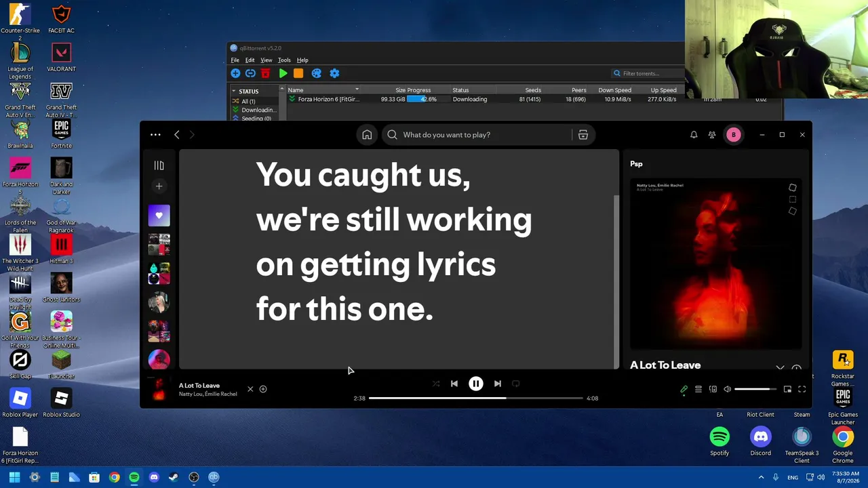
Task: Go to Spotify Home with the house icon
Action: 367,135
